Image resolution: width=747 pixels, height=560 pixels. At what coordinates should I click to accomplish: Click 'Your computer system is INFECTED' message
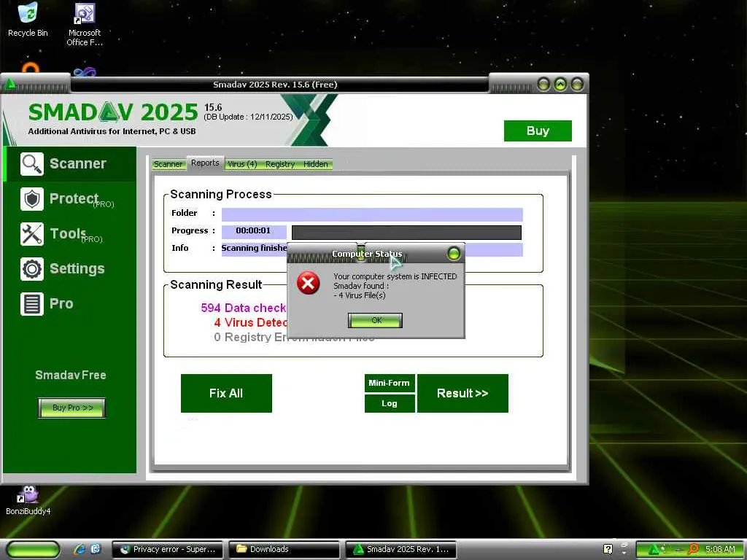tap(395, 276)
